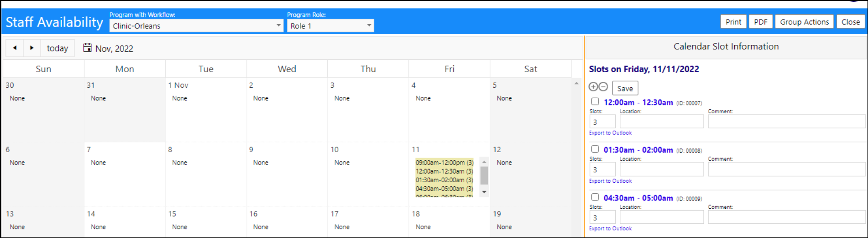868x238 pixels.
Task: Click scrollbar thumb in Friday 11 cell
Action: tap(484, 175)
